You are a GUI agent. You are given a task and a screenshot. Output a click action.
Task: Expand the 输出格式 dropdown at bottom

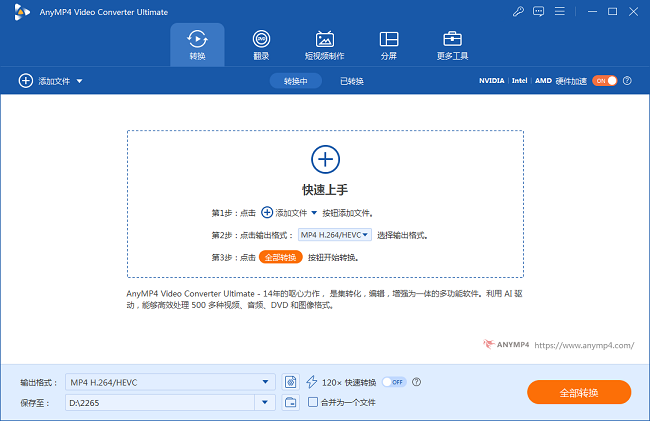[x=266, y=382]
